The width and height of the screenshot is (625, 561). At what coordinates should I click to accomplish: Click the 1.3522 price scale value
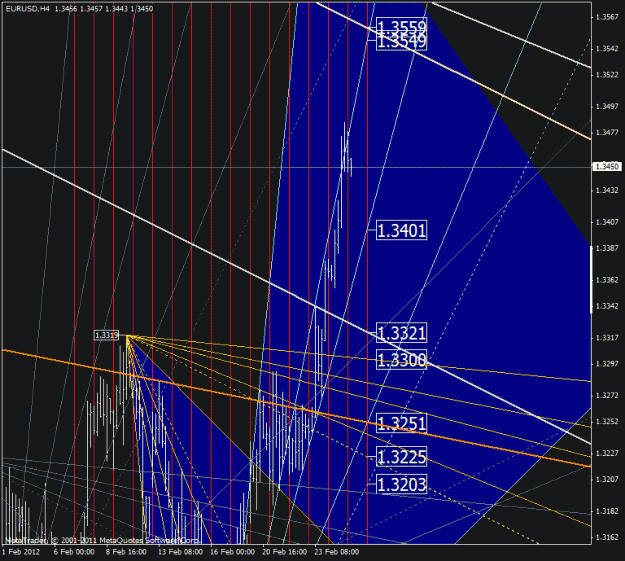[607, 75]
